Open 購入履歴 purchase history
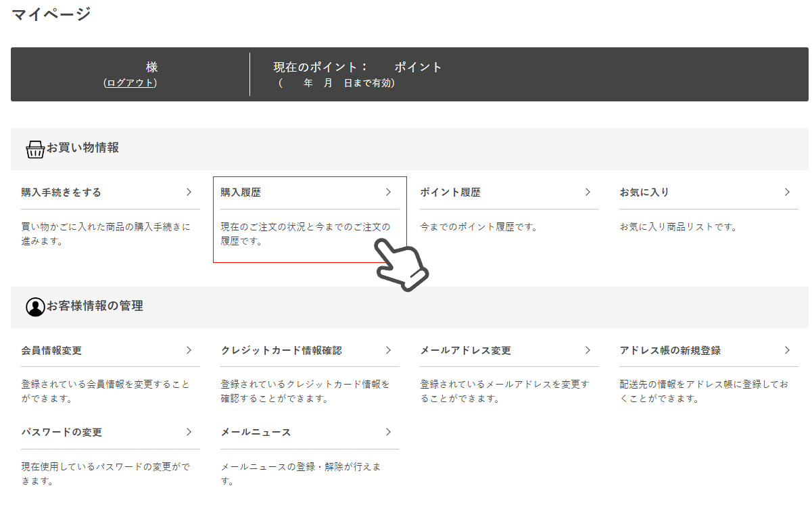Viewport: 812px width, 517px height. tap(241, 193)
